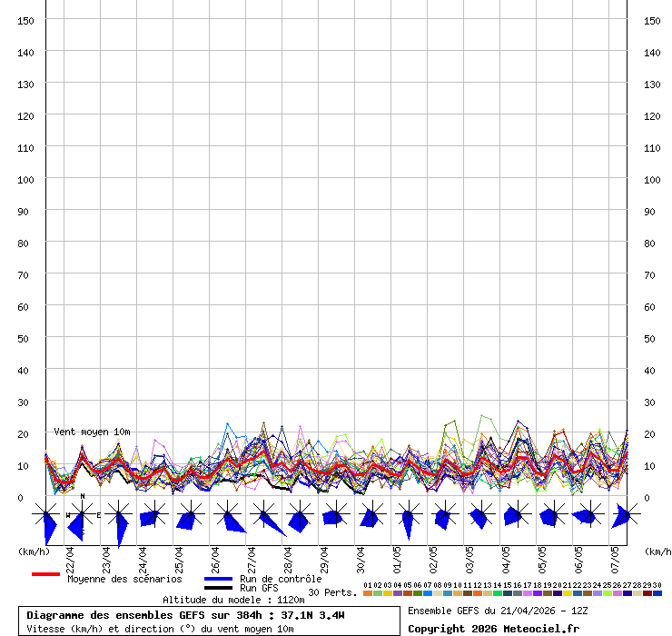The height and width of the screenshot is (636, 672).
Task: Click the Diagramme des ensembles GEFS title box
Action: [x=209, y=621]
